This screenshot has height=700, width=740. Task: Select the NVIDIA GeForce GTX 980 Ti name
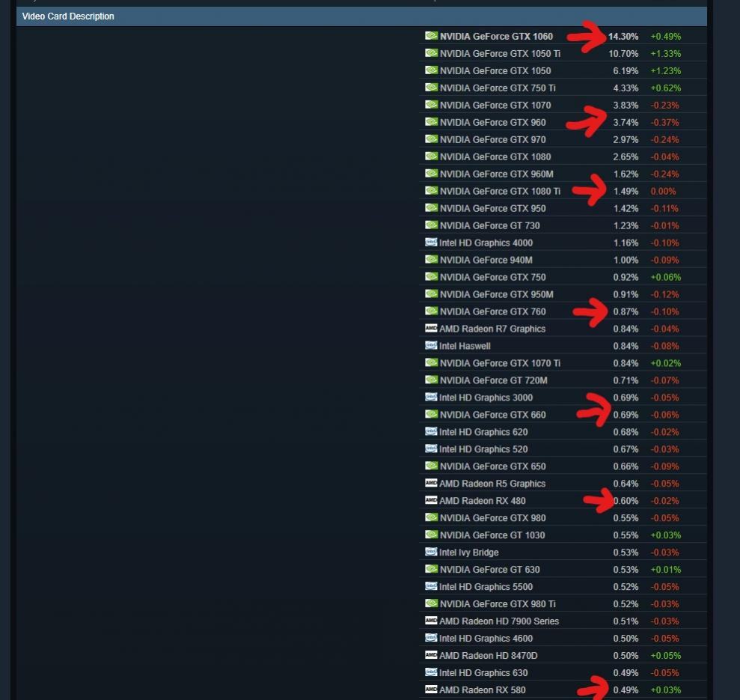point(498,604)
